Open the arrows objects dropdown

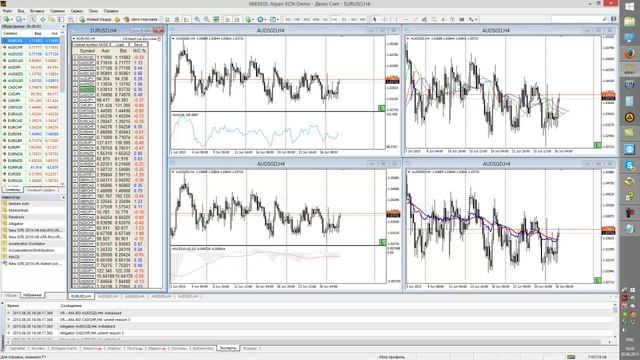476,19
